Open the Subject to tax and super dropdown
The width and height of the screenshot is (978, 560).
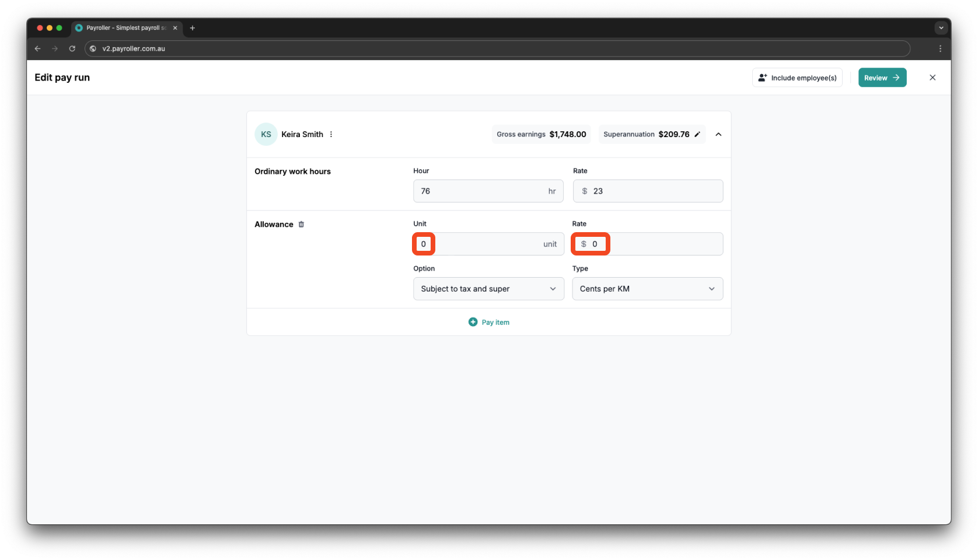point(488,289)
